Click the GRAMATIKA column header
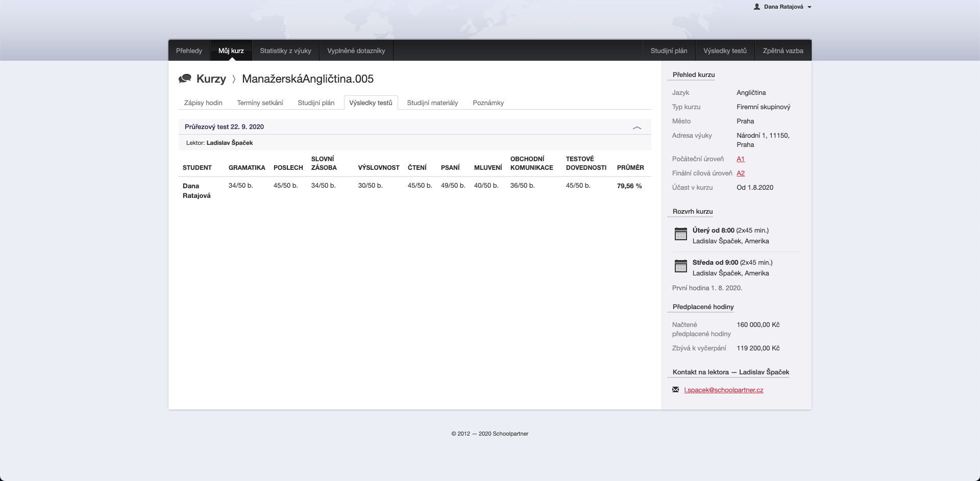The image size is (980, 481). click(247, 167)
